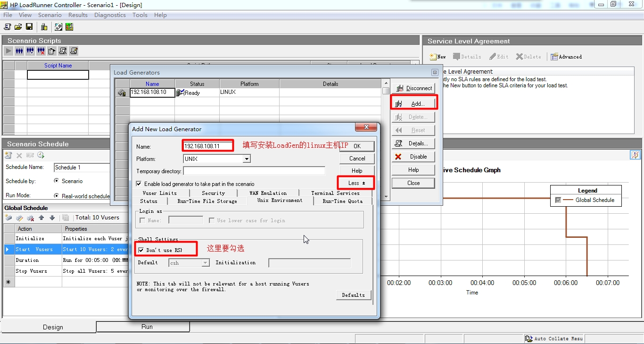
Task: Click the Disconnect button in Load Generators
Action: tap(413, 88)
